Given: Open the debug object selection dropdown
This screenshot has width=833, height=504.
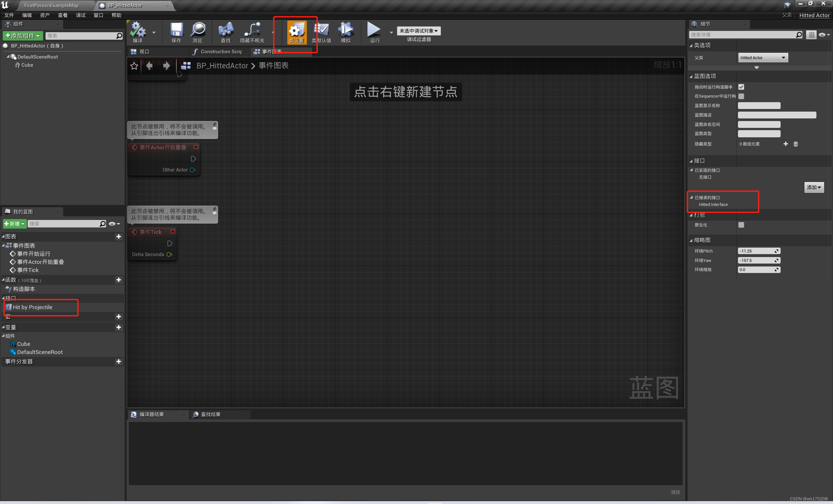Looking at the screenshot, I should (x=418, y=31).
